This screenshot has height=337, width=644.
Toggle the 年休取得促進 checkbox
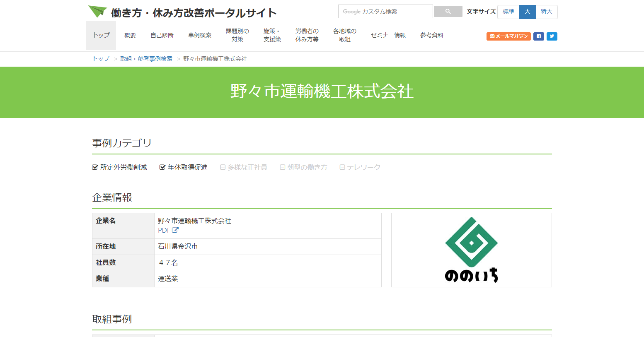point(162,167)
